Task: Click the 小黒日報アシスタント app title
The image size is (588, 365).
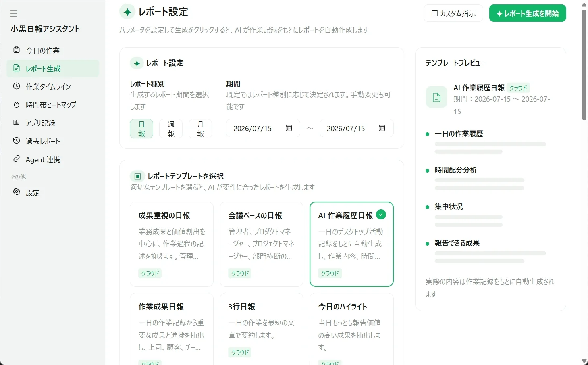Action: click(45, 29)
